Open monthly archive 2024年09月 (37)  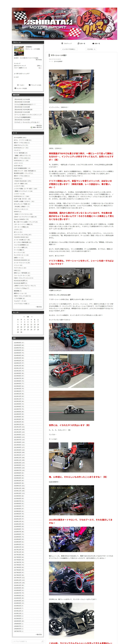click(19, 343)
